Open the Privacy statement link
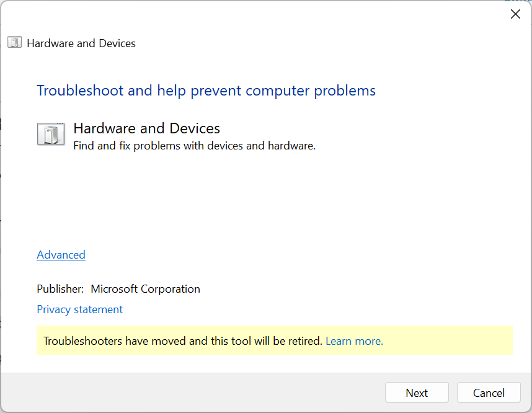This screenshot has height=413, width=532. pyautogui.click(x=79, y=309)
